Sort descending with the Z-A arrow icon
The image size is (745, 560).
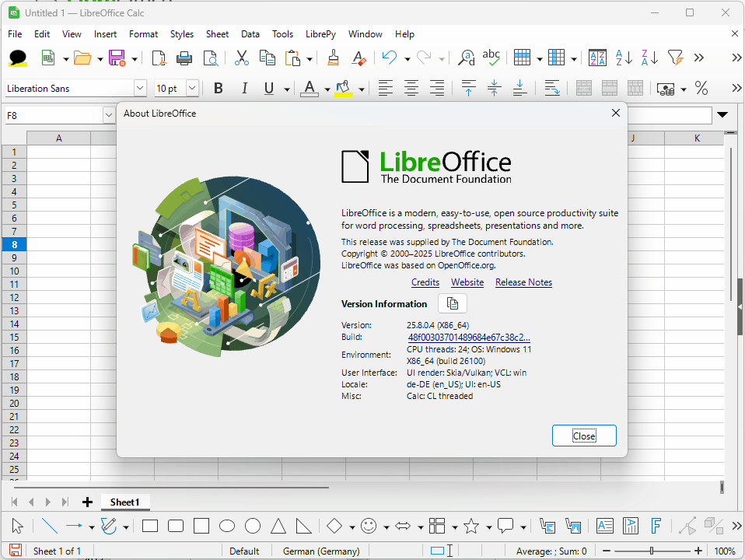(x=649, y=58)
